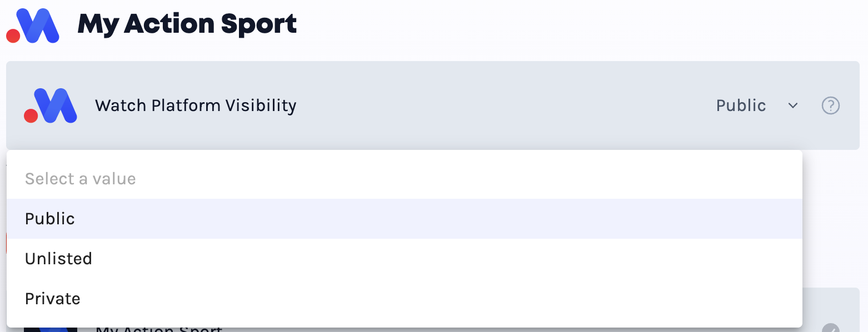
Task: Open help for Watch Platform Visibility
Action: (x=830, y=105)
